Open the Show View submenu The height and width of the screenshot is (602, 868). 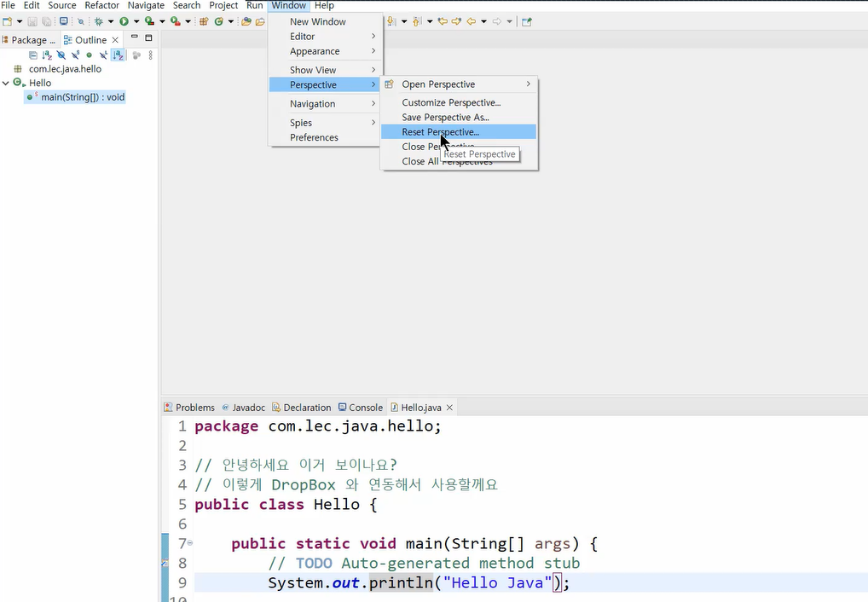click(325, 70)
